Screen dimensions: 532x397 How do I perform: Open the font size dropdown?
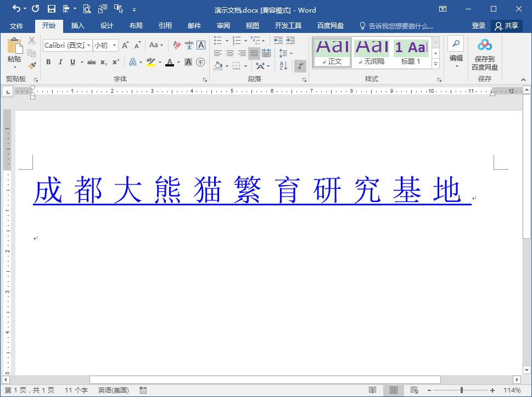114,45
